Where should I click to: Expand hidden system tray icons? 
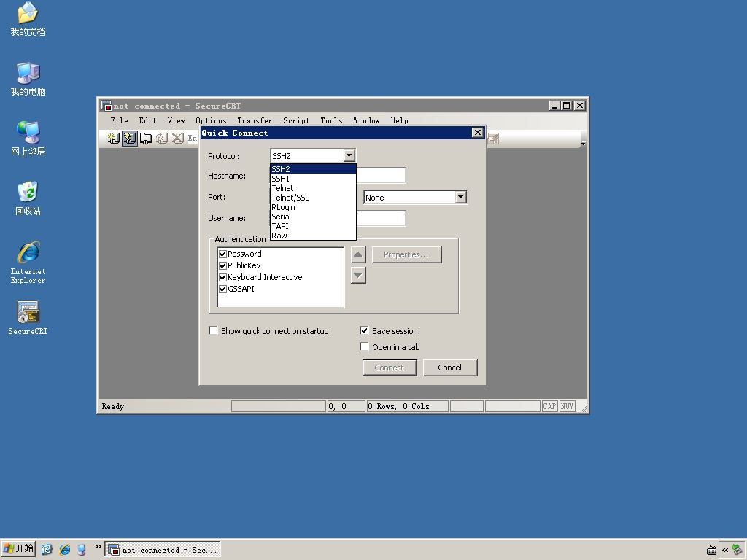coord(725,550)
